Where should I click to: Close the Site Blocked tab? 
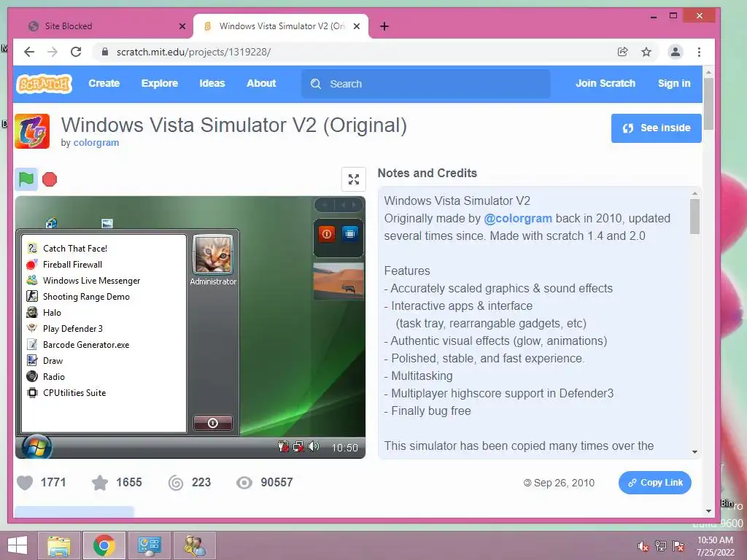[182, 26]
